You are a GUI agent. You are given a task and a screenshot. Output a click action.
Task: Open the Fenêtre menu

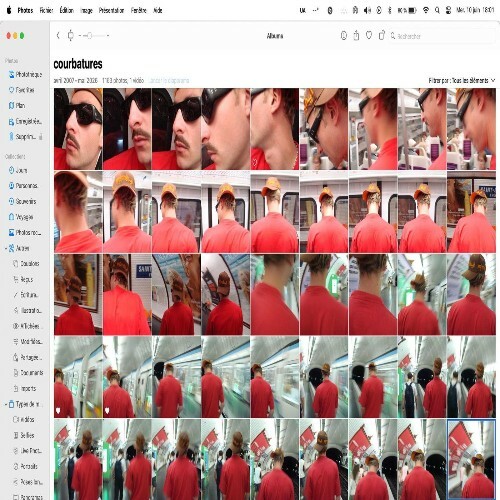coord(139,10)
